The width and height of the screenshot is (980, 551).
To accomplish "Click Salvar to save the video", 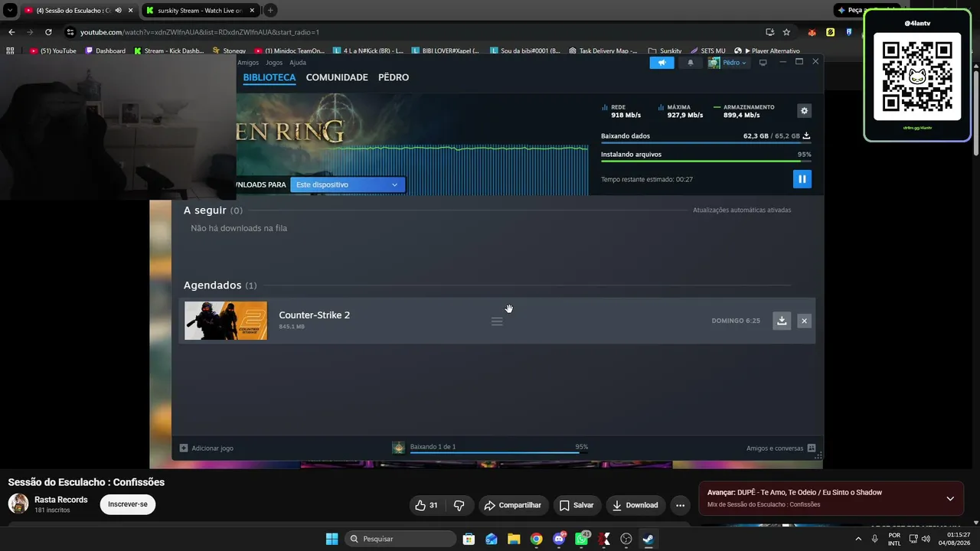I will point(577,505).
